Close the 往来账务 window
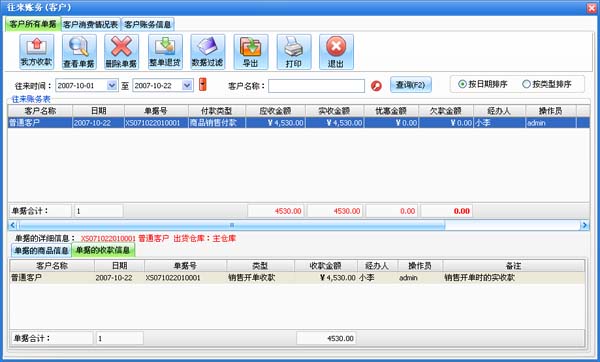600x362 pixels. [x=592, y=8]
